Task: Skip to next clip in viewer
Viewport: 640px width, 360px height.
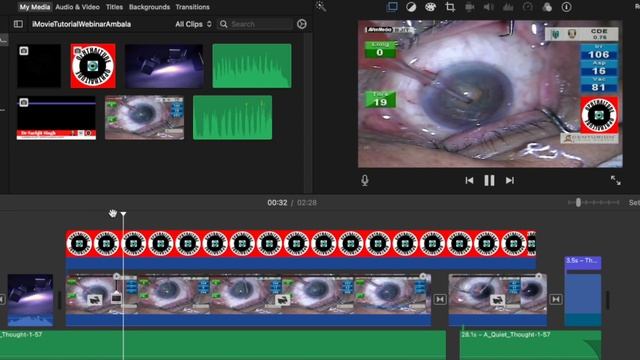Action: 510,180
